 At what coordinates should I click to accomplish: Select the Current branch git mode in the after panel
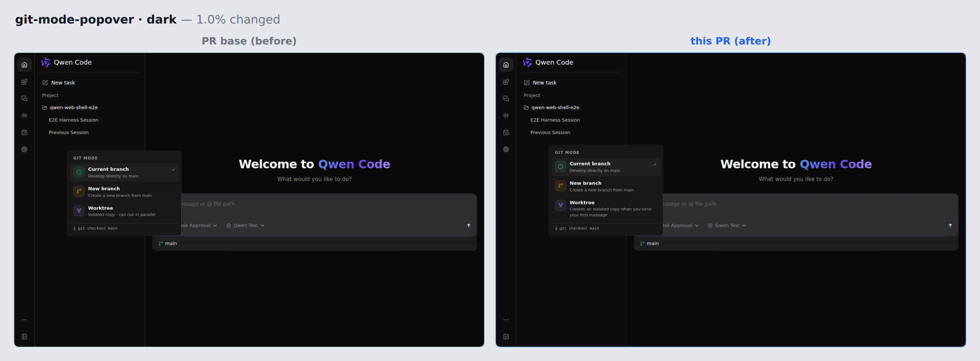point(606,167)
